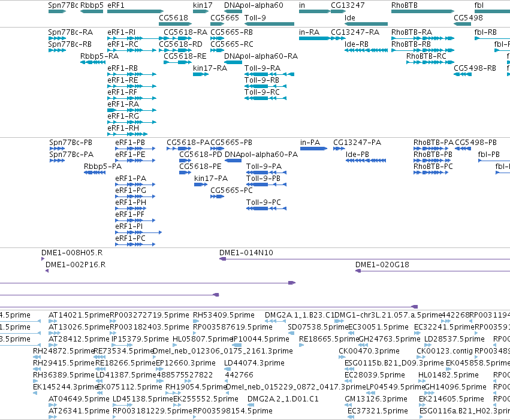Click transcript Toll-9-RA
The height and width of the screenshot is (420, 510).
click(x=262, y=68)
